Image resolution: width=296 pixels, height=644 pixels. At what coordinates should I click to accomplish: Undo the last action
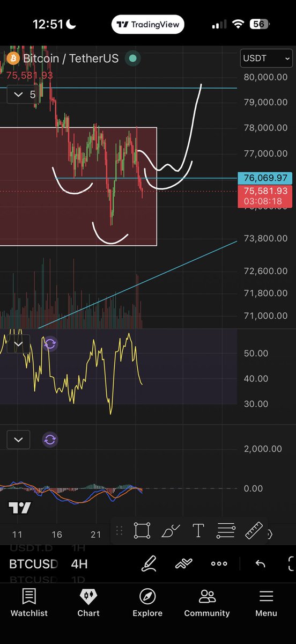pyautogui.click(x=260, y=563)
